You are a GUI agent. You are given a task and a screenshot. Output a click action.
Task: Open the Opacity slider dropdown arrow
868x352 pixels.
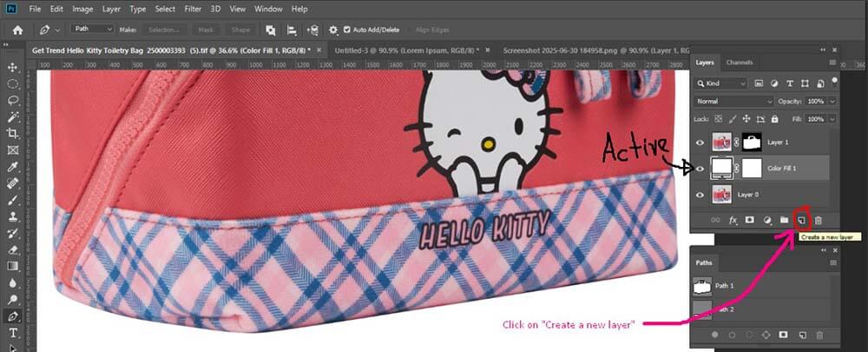tap(832, 102)
